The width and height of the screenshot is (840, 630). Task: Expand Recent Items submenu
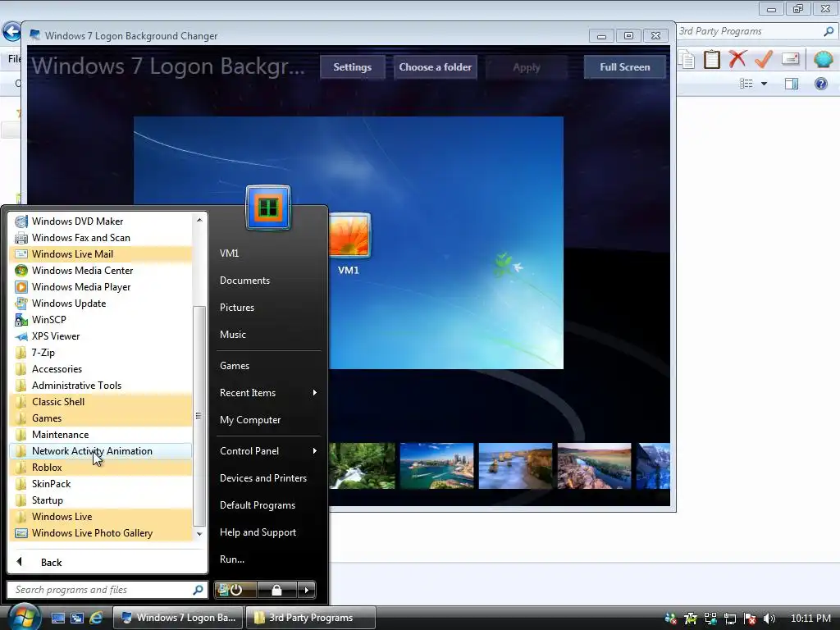tap(268, 393)
